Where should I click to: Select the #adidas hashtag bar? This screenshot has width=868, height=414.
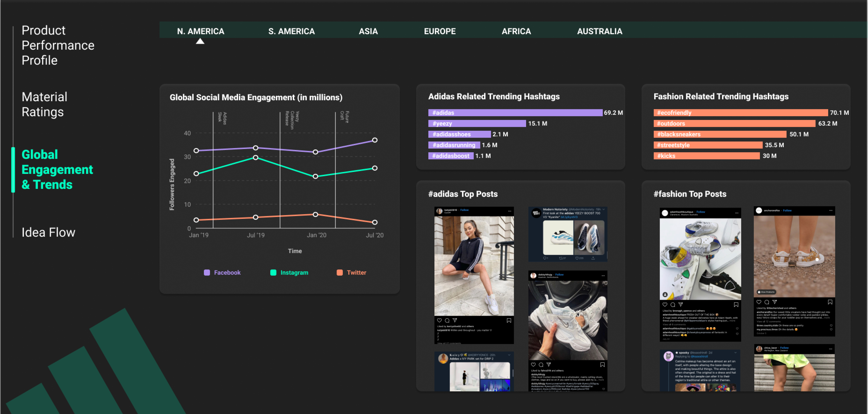(x=515, y=113)
